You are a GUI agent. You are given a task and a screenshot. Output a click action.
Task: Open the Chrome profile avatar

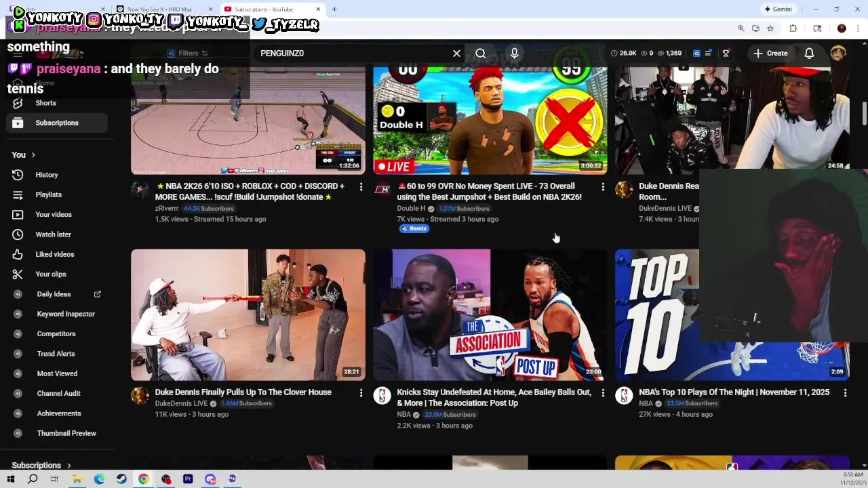pyautogui.click(x=842, y=28)
